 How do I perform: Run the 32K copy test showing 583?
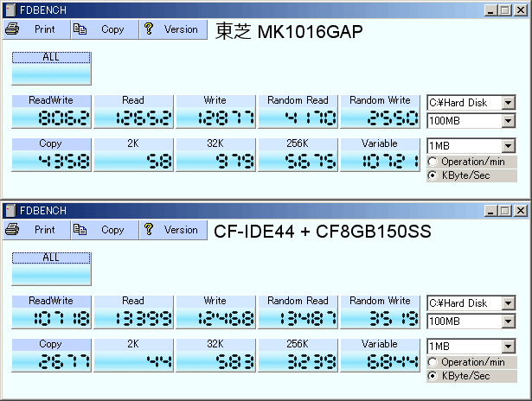point(215,355)
